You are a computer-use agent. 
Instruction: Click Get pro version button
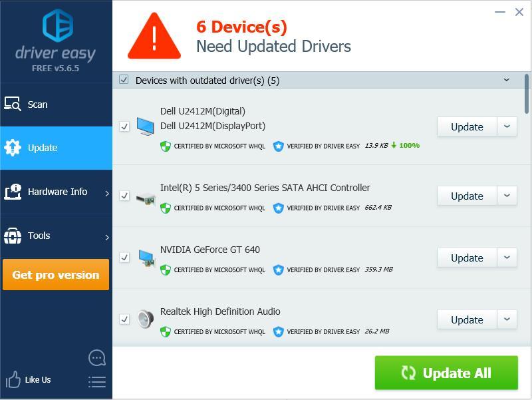(x=56, y=275)
